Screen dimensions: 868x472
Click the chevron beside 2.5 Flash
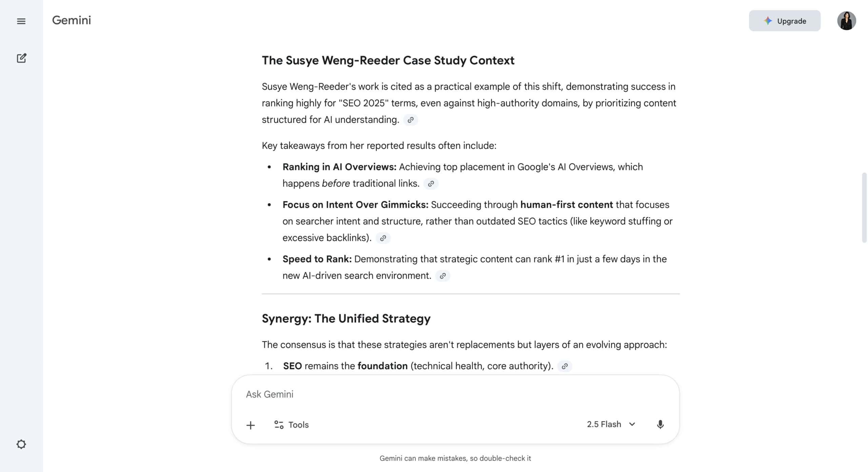pos(632,424)
